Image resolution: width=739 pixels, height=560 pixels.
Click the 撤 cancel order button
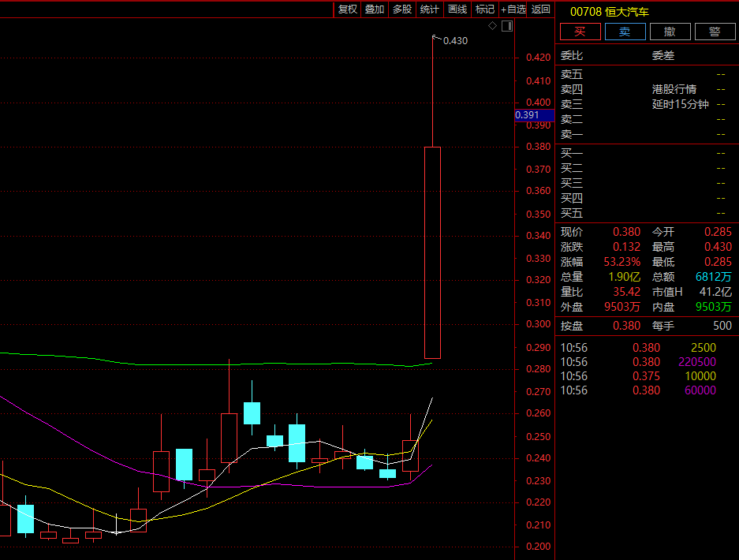pos(670,32)
